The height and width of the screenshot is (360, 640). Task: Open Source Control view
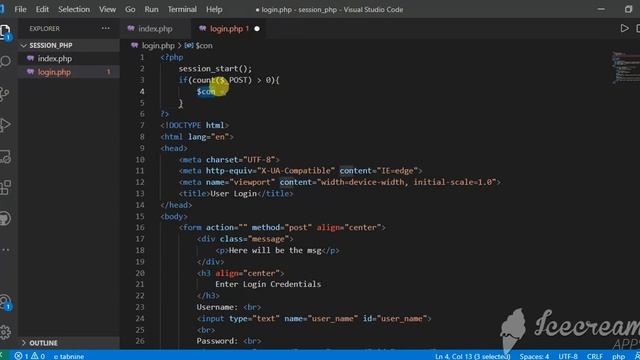point(5,94)
